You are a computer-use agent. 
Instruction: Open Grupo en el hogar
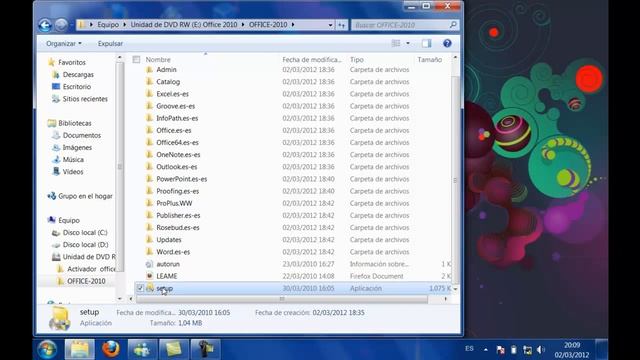tap(80, 196)
